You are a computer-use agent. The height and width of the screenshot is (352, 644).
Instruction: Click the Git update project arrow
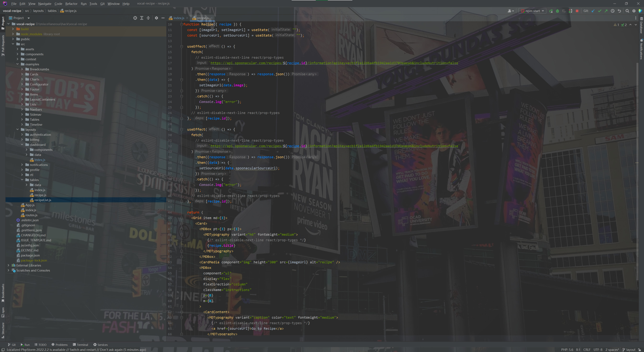[593, 11]
